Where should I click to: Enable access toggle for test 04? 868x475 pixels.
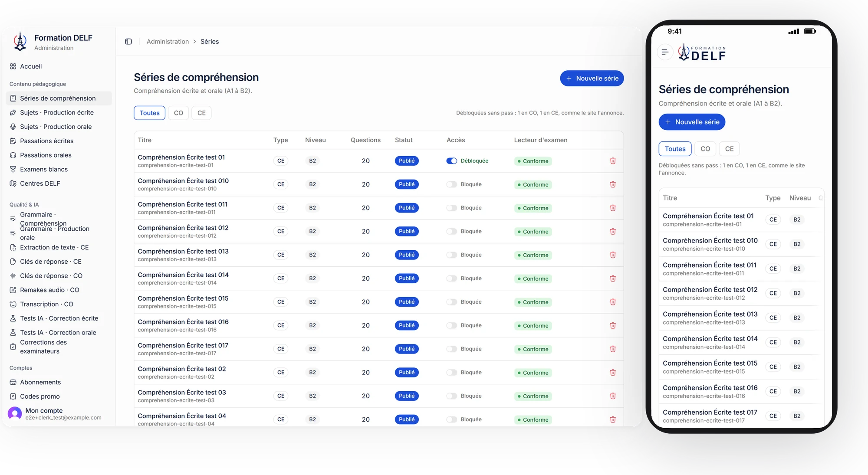click(451, 419)
